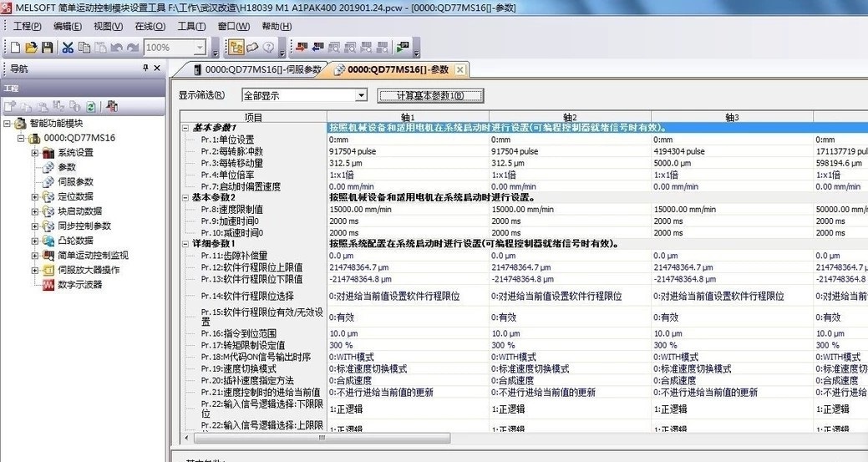Click the Pr.16:指令到位范围 row label
The width and height of the screenshot is (868, 462).
pyautogui.click(x=239, y=333)
